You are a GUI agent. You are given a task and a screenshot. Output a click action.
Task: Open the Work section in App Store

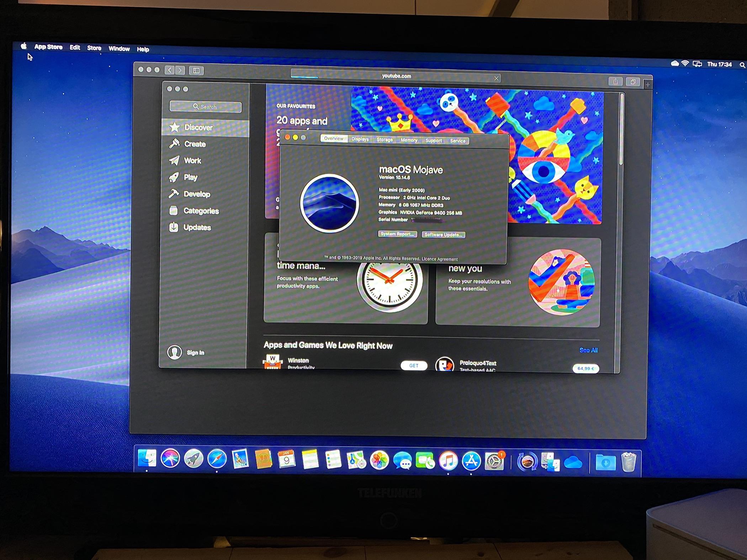click(193, 161)
